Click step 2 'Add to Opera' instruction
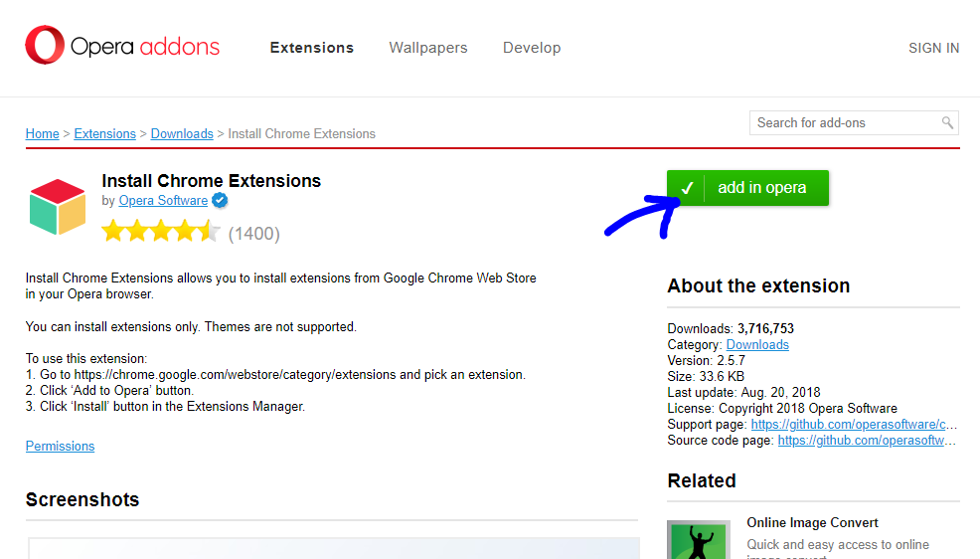Image resolution: width=980 pixels, height=559 pixels. [110, 390]
